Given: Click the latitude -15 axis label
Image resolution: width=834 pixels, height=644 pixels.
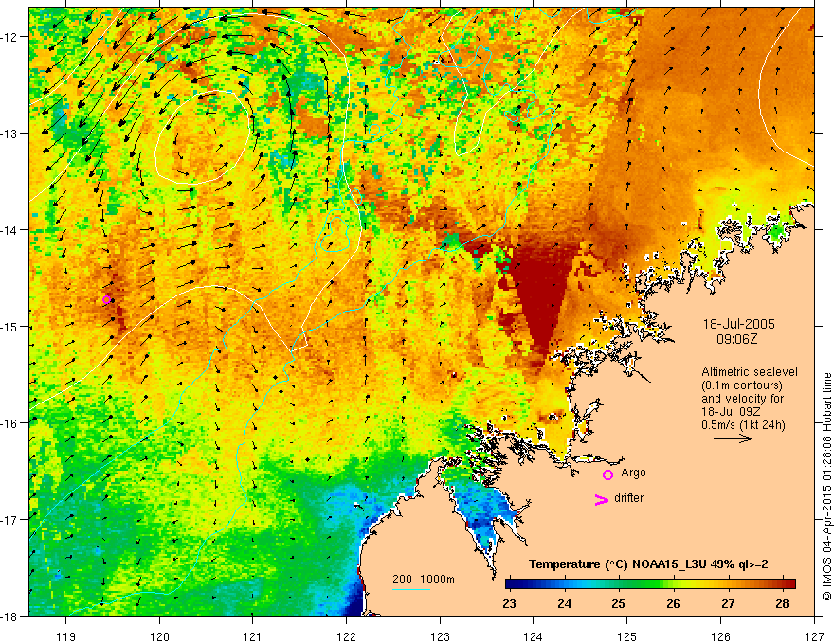Looking at the screenshot, I should [x=9, y=326].
